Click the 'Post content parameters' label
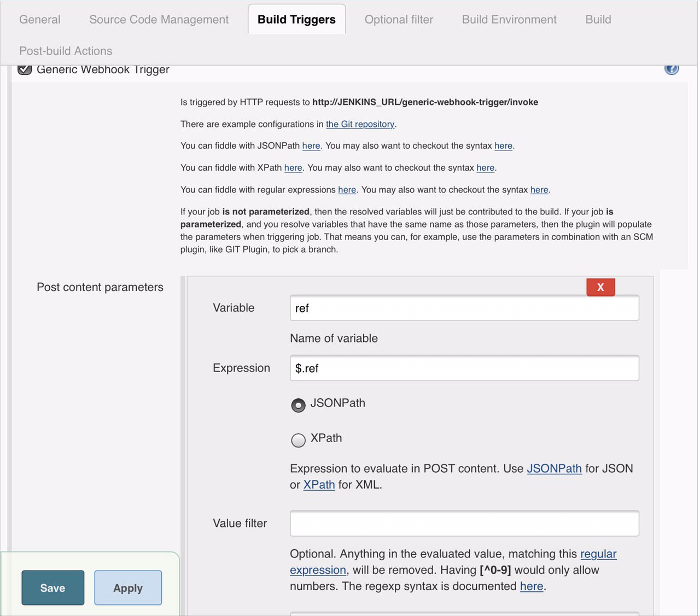 pyautogui.click(x=100, y=287)
